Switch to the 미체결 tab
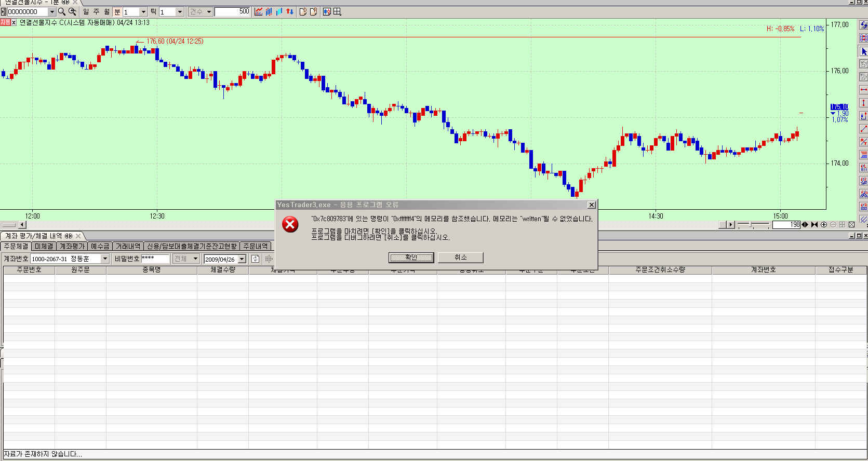The height and width of the screenshot is (461, 868). pos(44,246)
